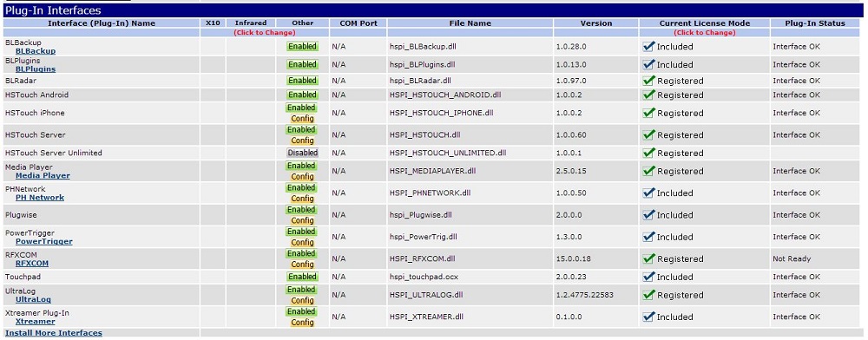Open Config for PHNetwork
Screen dimensions: 868x340
coord(302,199)
